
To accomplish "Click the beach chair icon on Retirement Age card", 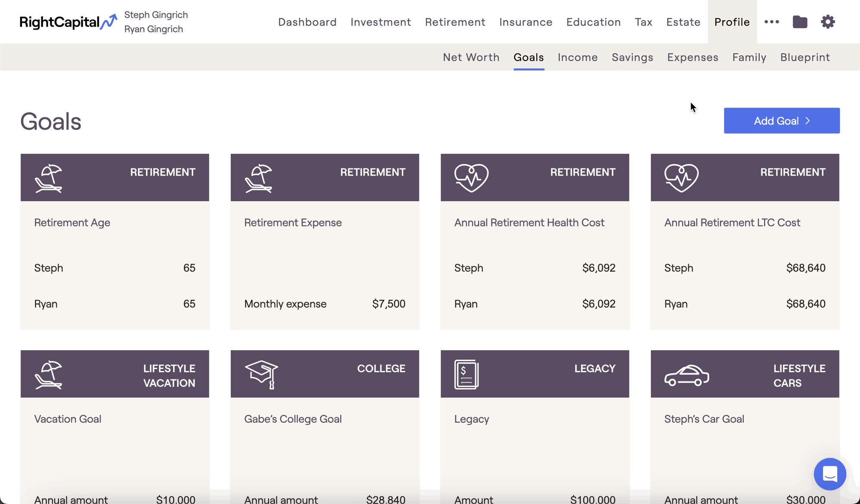I will [x=49, y=178].
